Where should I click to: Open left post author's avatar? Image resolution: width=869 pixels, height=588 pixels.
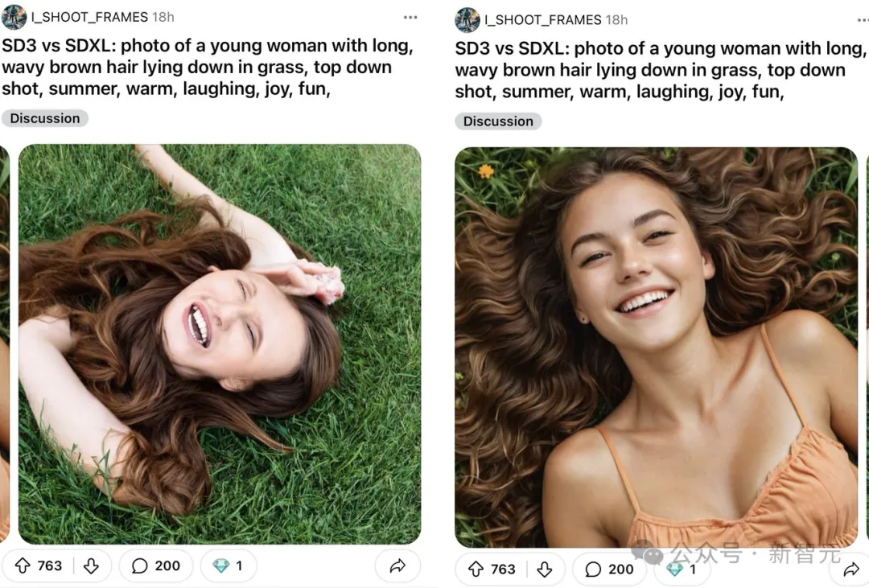point(14,17)
